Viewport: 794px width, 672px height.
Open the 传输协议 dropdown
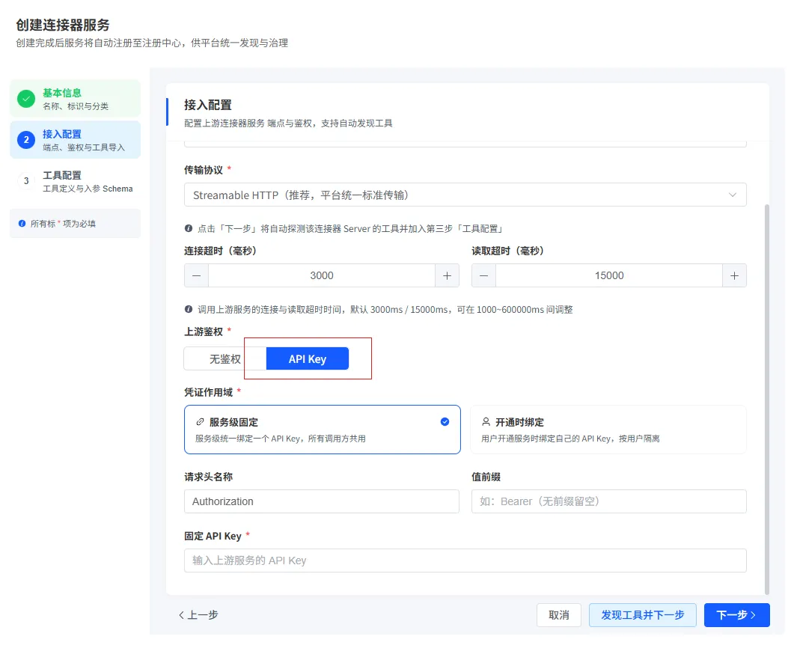click(465, 195)
